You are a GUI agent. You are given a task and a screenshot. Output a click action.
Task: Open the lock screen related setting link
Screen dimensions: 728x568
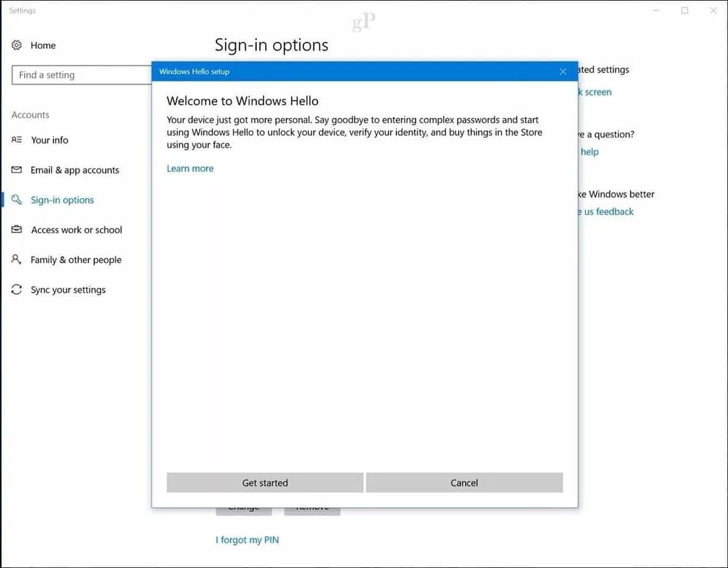pos(595,92)
